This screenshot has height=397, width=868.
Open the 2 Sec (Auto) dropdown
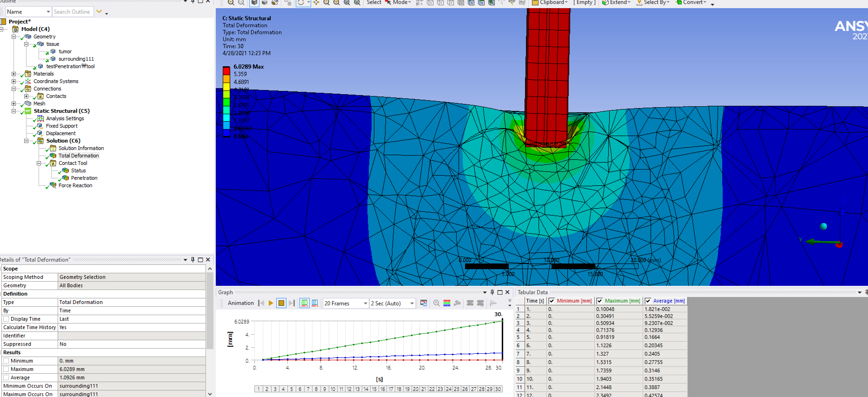(x=412, y=303)
